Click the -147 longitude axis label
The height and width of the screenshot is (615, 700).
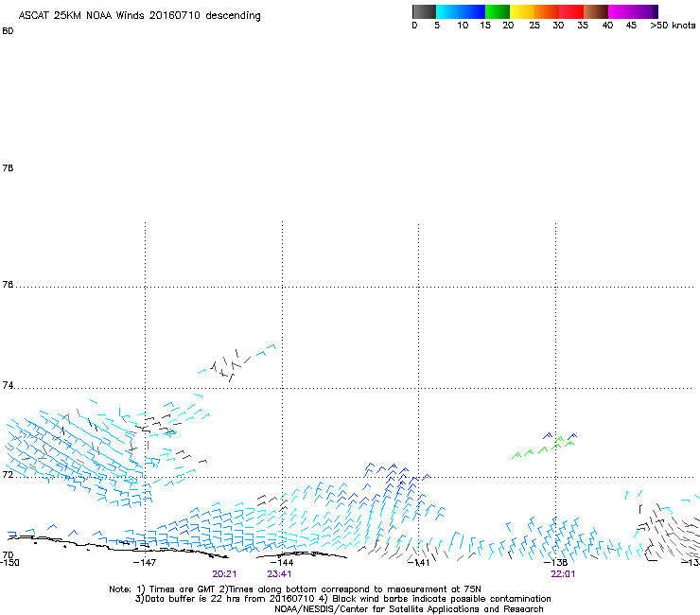click(145, 562)
